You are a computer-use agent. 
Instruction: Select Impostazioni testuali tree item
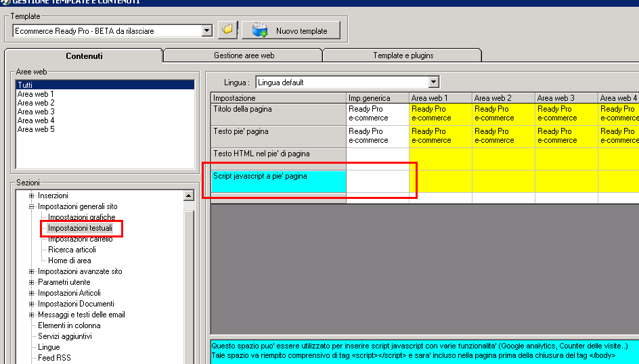coord(80,228)
